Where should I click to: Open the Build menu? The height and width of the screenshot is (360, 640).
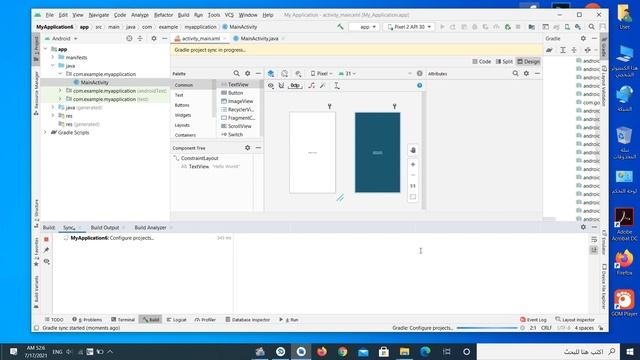pyautogui.click(x=183, y=15)
